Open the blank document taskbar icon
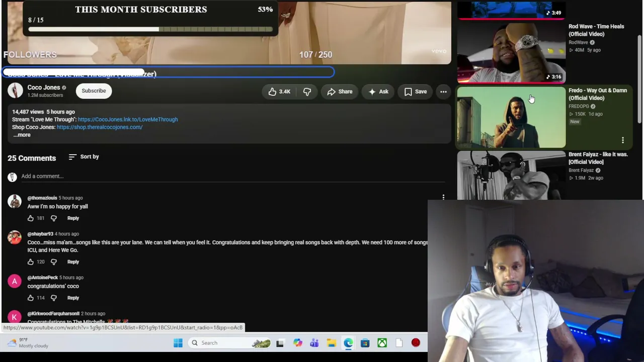This screenshot has width=644, height=362. (399, 343)
